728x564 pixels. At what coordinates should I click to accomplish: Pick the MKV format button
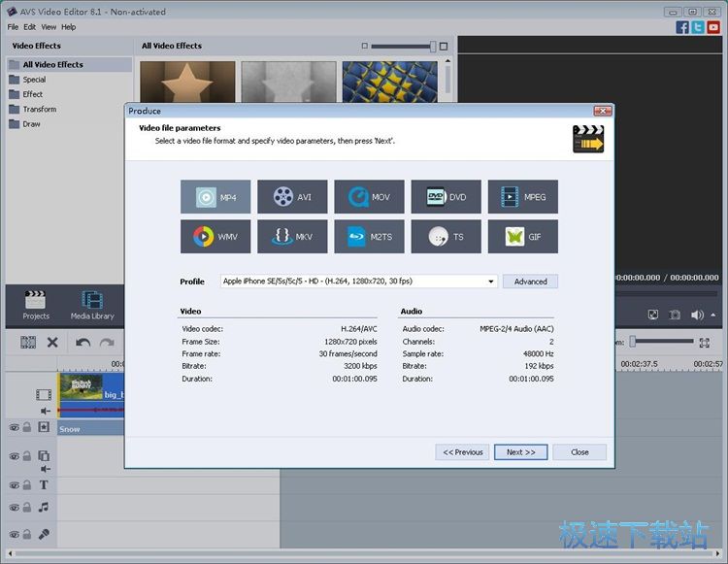(292, 237)
